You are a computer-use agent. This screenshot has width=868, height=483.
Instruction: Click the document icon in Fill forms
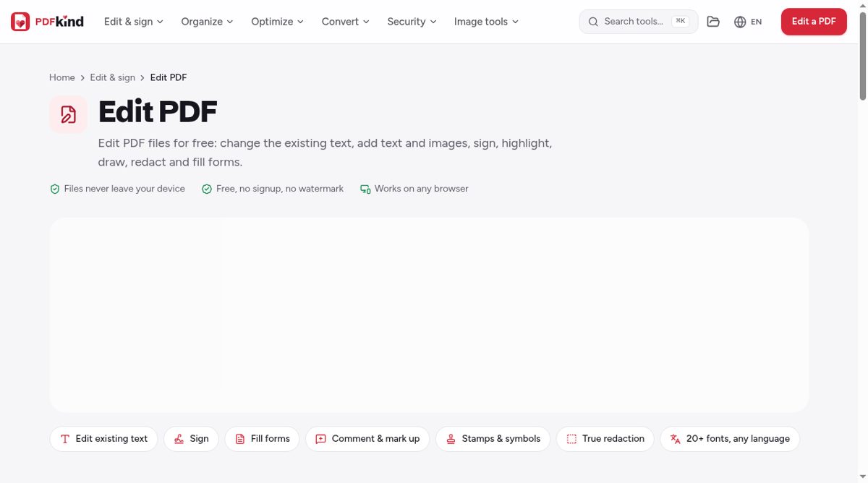(240, 439)
